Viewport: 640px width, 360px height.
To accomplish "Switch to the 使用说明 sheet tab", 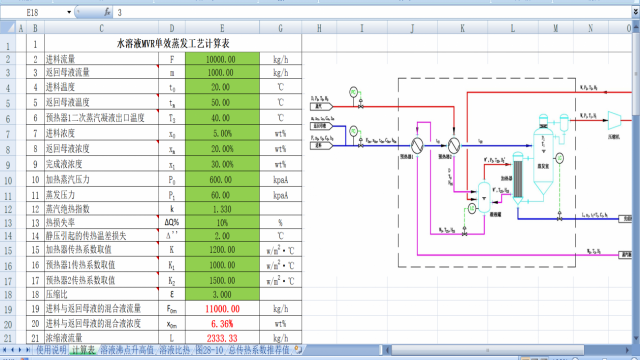I will tap(51, 350).
